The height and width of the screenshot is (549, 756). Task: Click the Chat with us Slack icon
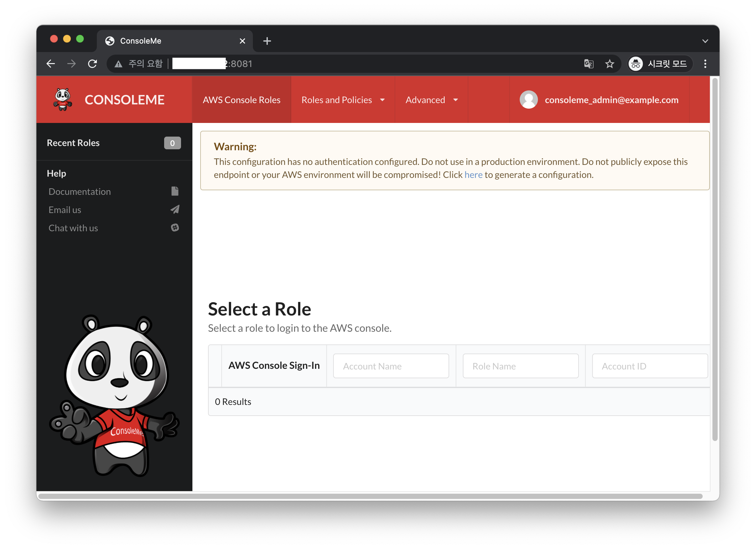pos(175,227)
